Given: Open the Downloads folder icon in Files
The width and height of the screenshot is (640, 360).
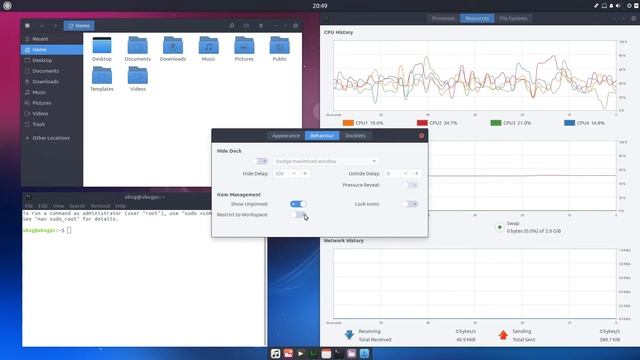Looking at the screenshot, I should click(x=173, y=45).
